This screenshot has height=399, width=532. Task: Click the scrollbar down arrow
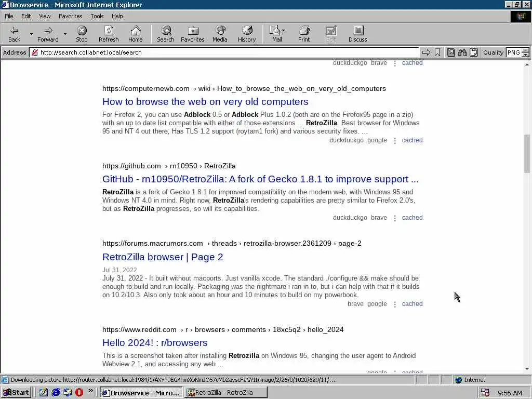(x=527, y=369)
